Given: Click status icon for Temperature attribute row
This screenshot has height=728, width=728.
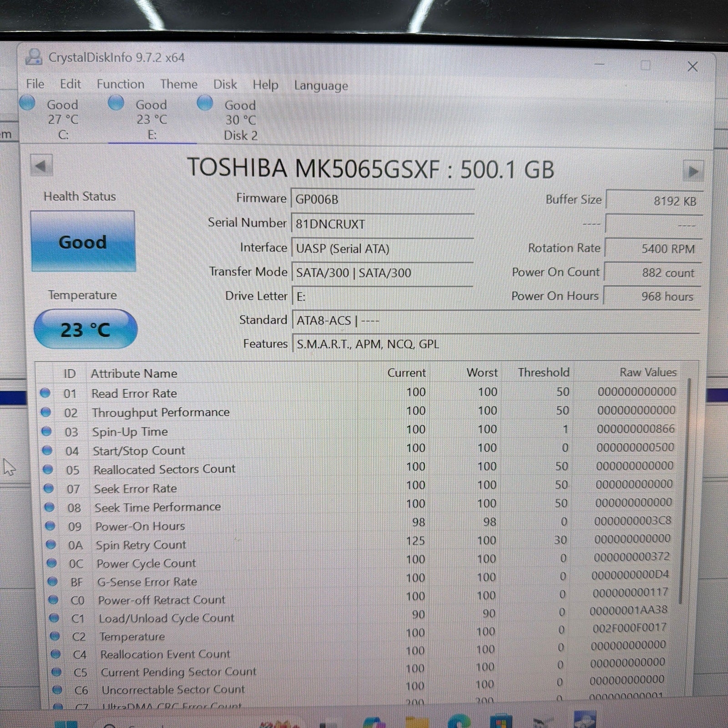Looking at the screenshot, I should [x=55, y=636].
